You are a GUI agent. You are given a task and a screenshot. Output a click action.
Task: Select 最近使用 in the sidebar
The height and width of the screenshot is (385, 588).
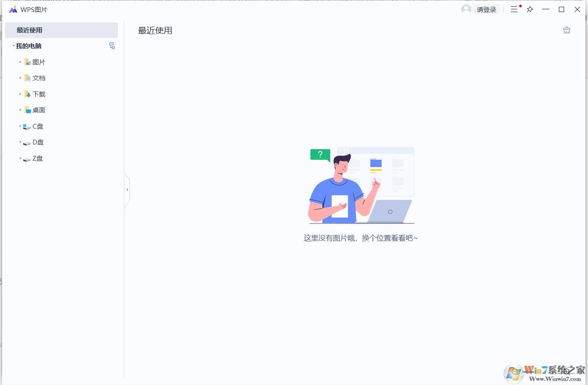29,30
